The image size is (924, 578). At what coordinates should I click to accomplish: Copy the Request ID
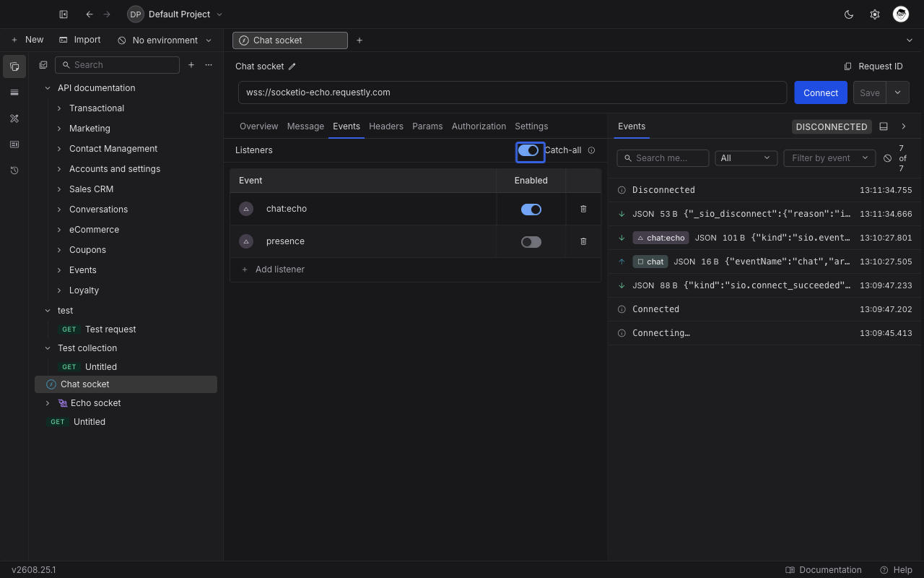[873, 66]
